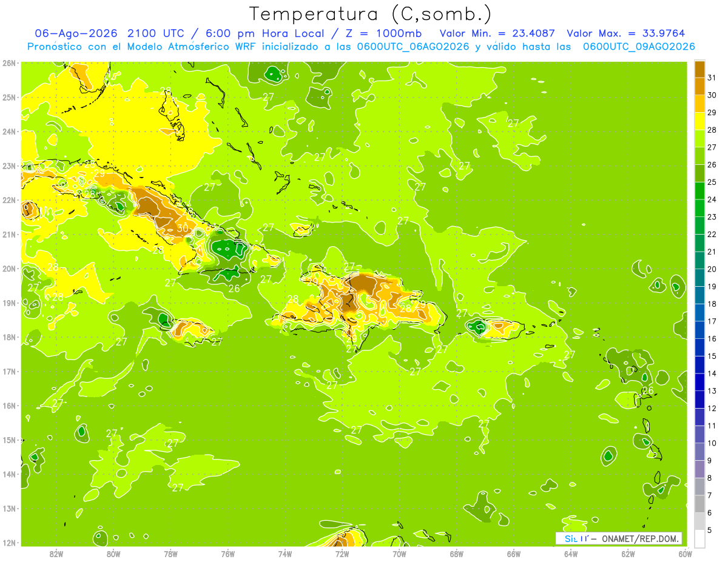The width and height of the screenshot is (728, 562).
Task: Click the '60W' longitude axis label
Action: tap(685, 554)
